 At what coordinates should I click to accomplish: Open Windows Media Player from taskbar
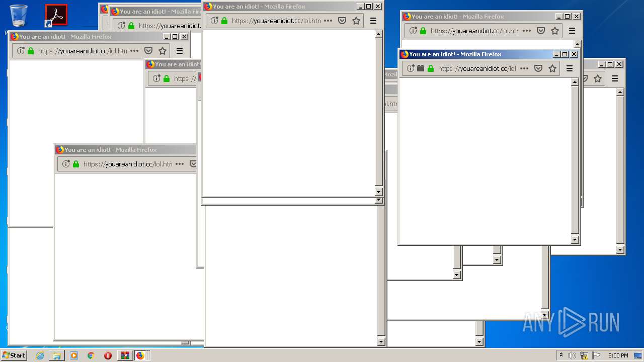[x=74, y=355]
